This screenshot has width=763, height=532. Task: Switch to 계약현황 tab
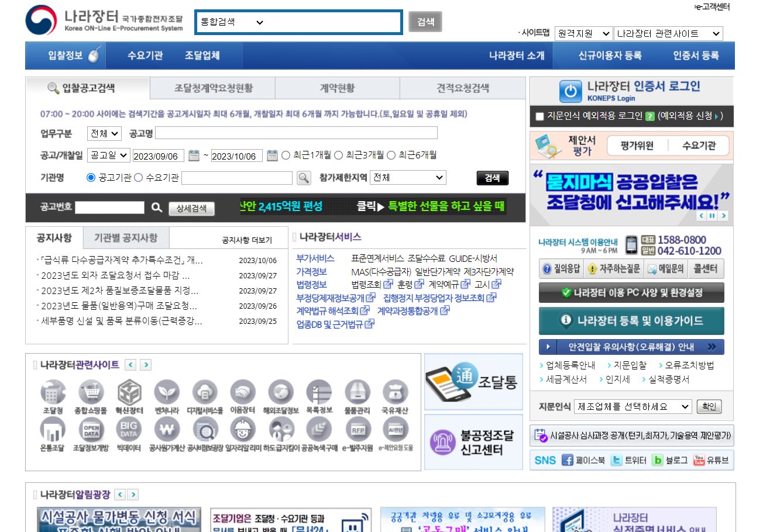pyautogui.click(x=337, y=88)
